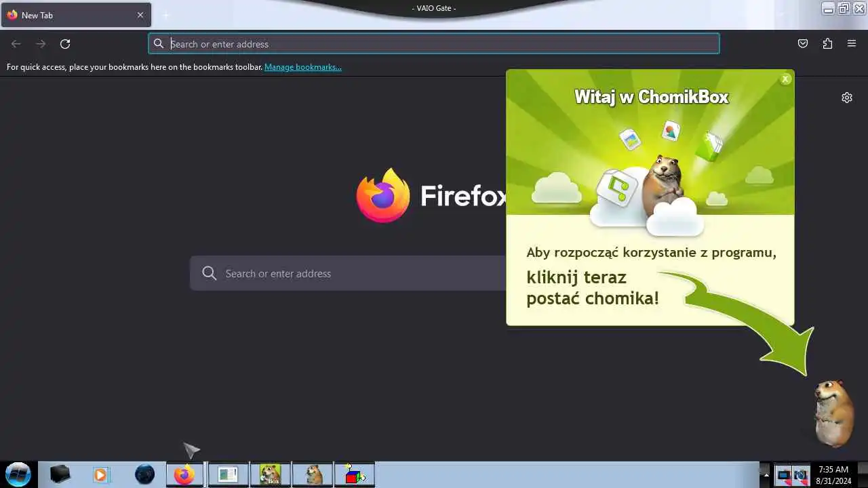The width and height of the screenshot is (868, 488).
Task: Open the ChomikBox taskbar icon labeled Box
Action: [x=270, y=474]
